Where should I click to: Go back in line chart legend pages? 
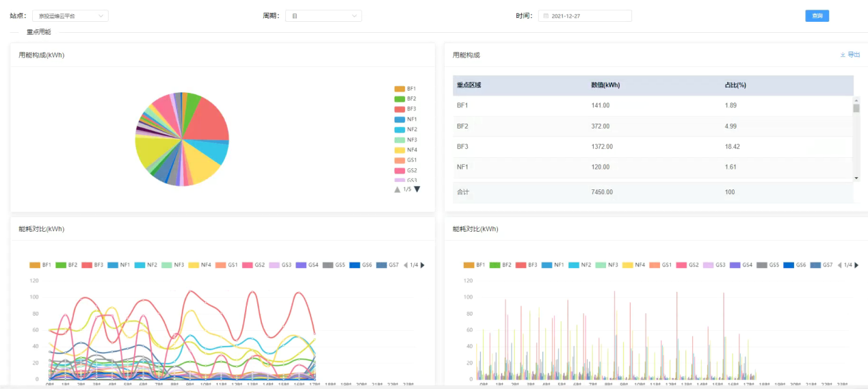tap(405, 265)
